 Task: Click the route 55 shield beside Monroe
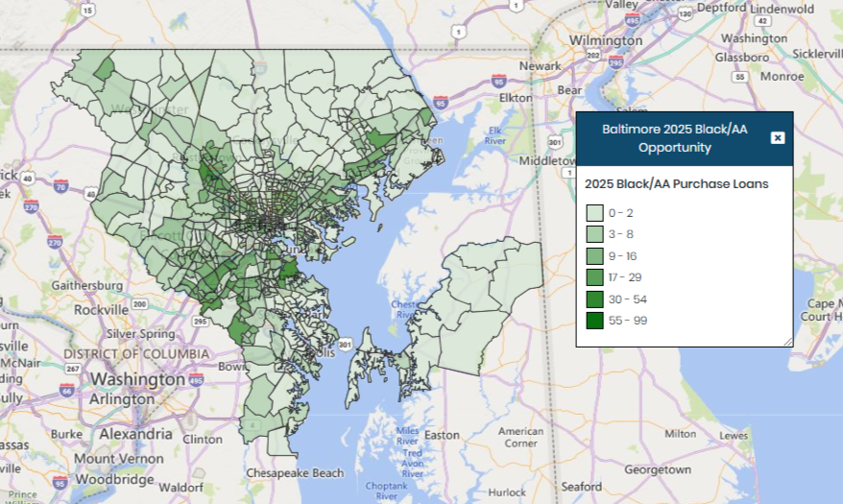point(740,77)
